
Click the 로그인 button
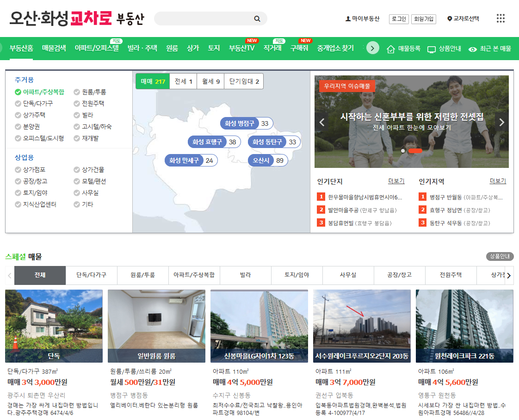click(x=398, y=19)
